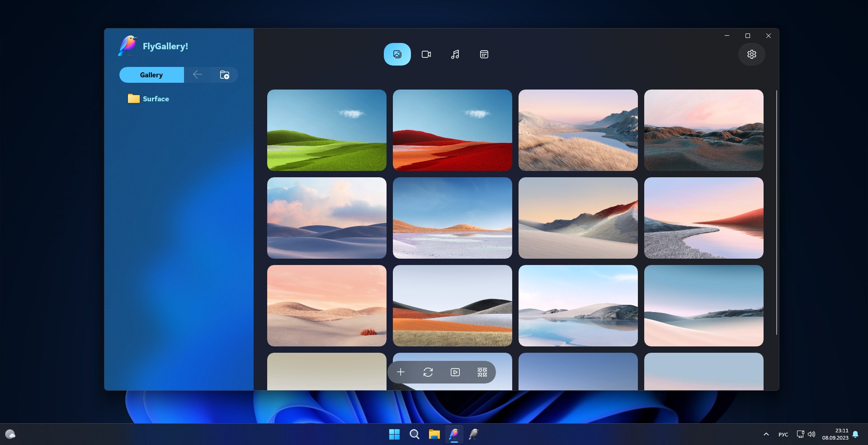This screenshot has width=868, height=445.
Task: Open the calendar view tab
Action: click(484, 54)
